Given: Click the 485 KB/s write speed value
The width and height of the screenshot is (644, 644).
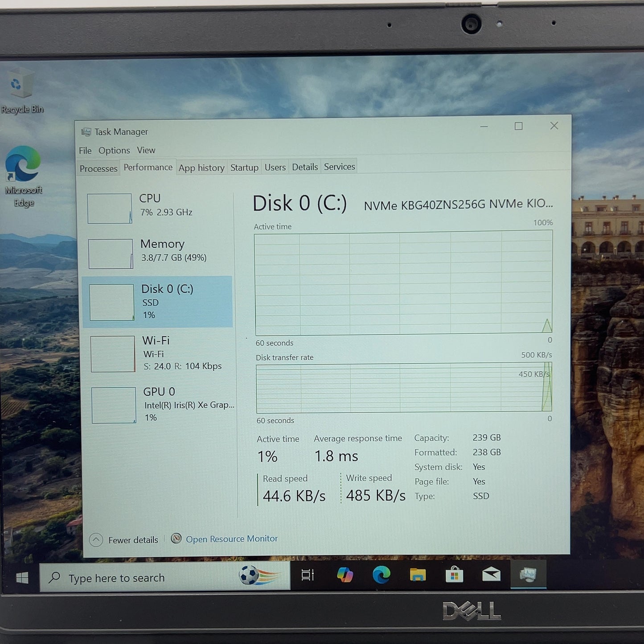Looking at the screenshot, I should pos(376,495).
